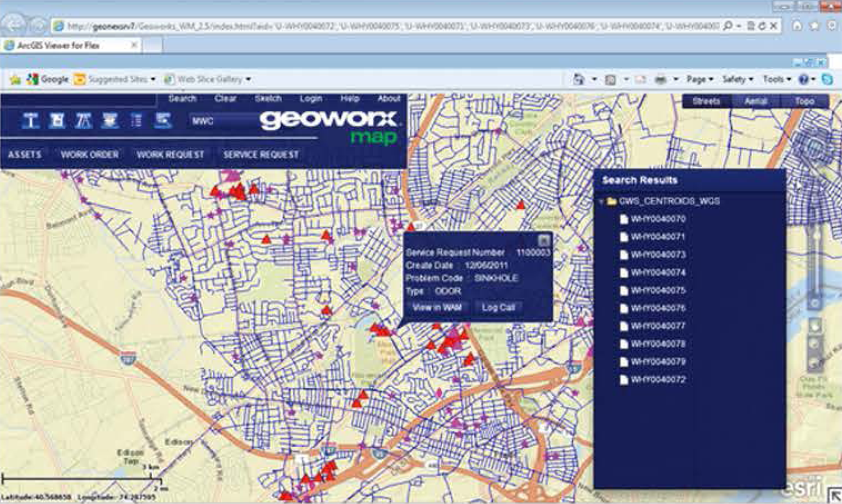Select result WHY0040072

(x=658, y=380)
